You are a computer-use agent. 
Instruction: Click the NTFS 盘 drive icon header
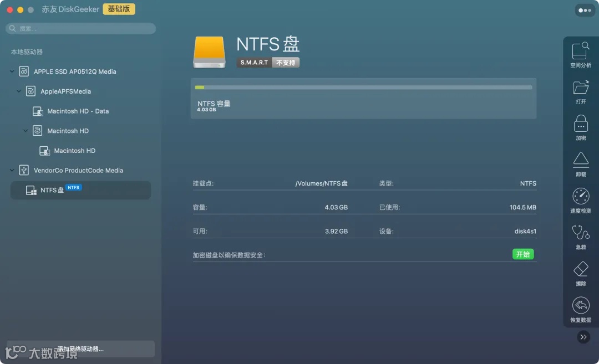(209, 51)
